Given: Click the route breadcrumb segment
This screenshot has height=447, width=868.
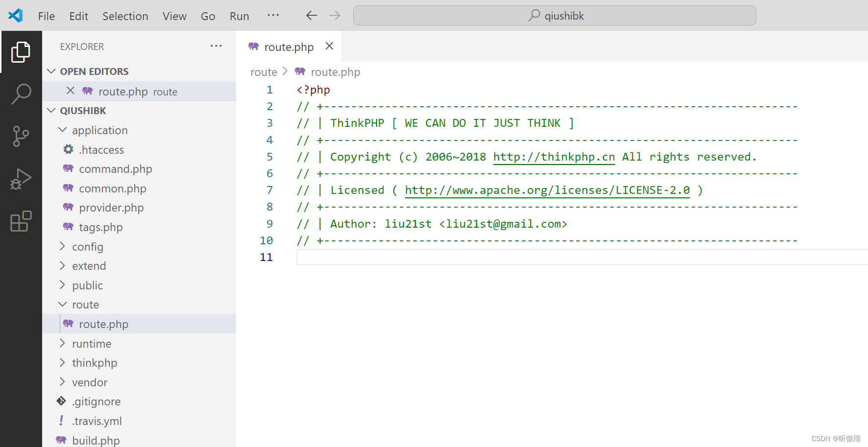Looking at the screenshot, I should click(x=264, y=72).
